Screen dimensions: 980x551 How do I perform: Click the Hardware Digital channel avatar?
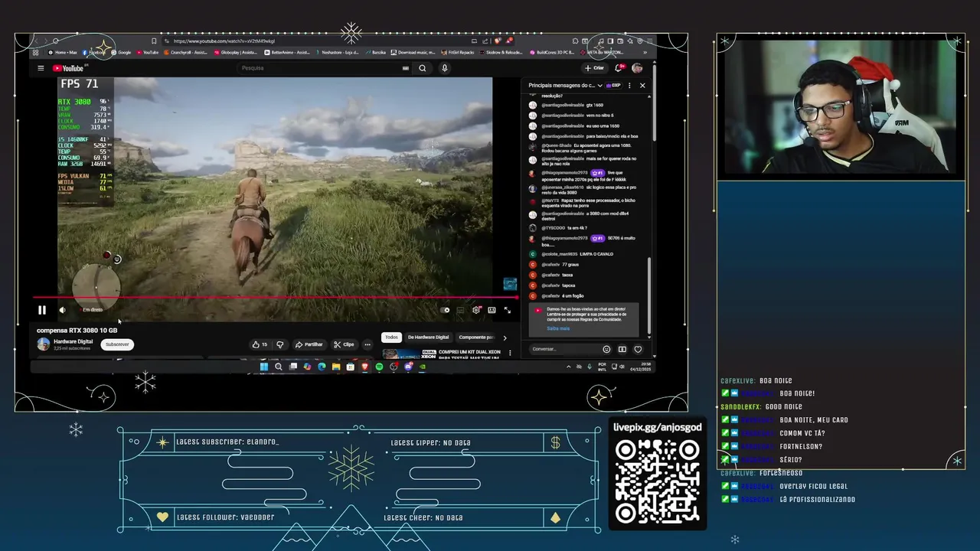44,344
